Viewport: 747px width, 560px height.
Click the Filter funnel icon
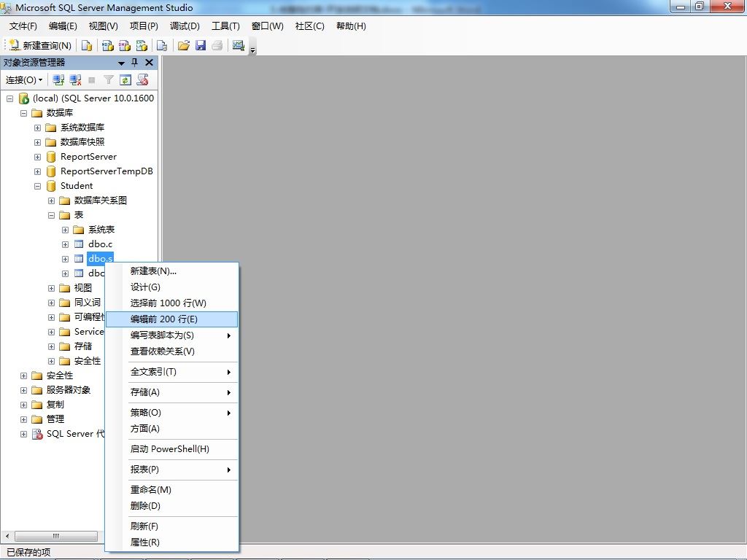[109, 80]
